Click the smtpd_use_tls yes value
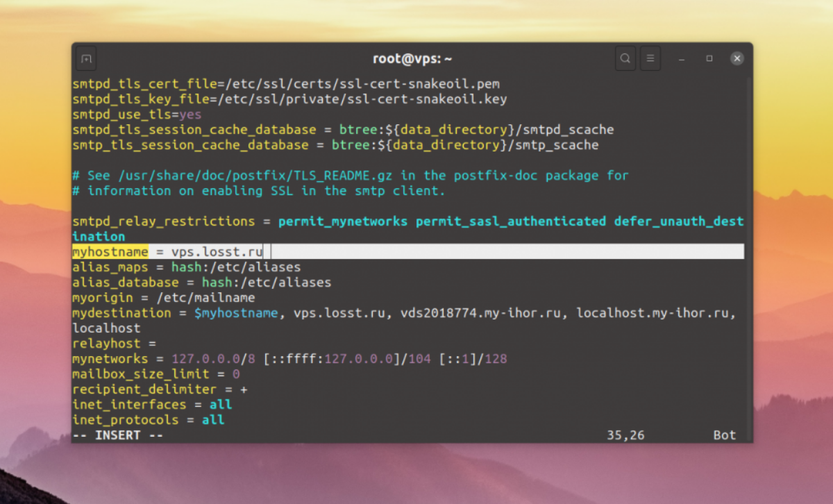 [x=190, y=115]
